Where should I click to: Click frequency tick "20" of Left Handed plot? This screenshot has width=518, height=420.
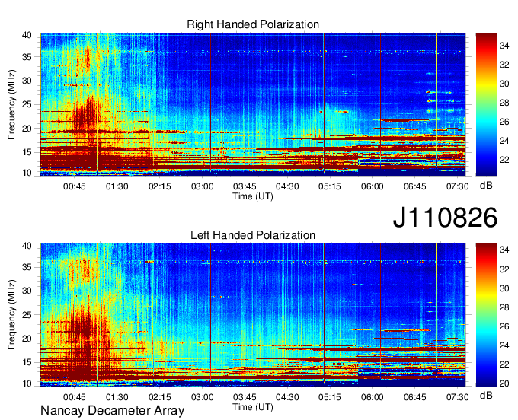[27, 339]
